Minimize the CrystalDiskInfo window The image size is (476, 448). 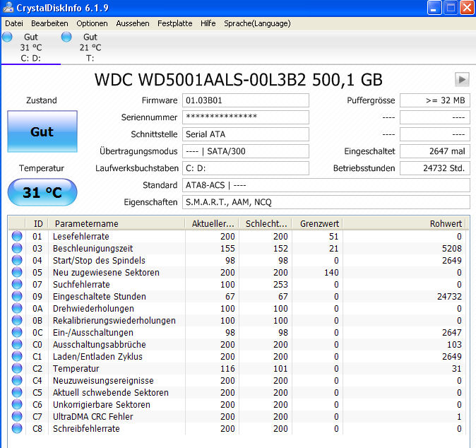(x=434, y=7)
